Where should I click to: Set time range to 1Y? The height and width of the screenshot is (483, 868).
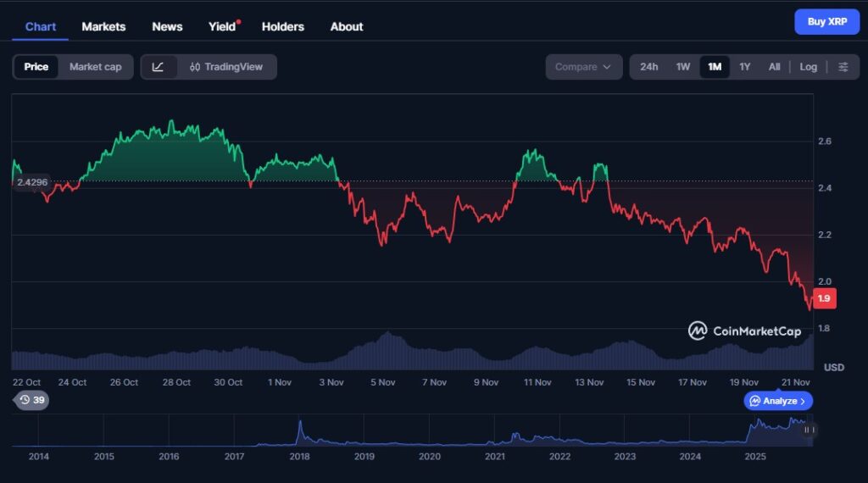[x=744, y=67]
